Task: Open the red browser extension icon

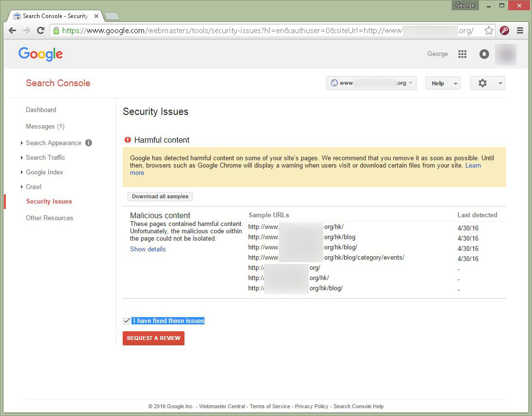Action: [x=505, y=31]
